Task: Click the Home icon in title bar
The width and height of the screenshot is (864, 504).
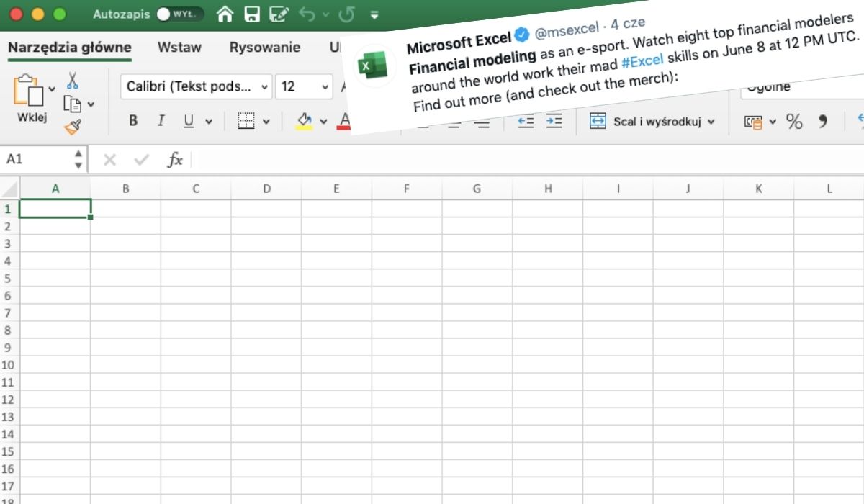Action: pos(225,14)
